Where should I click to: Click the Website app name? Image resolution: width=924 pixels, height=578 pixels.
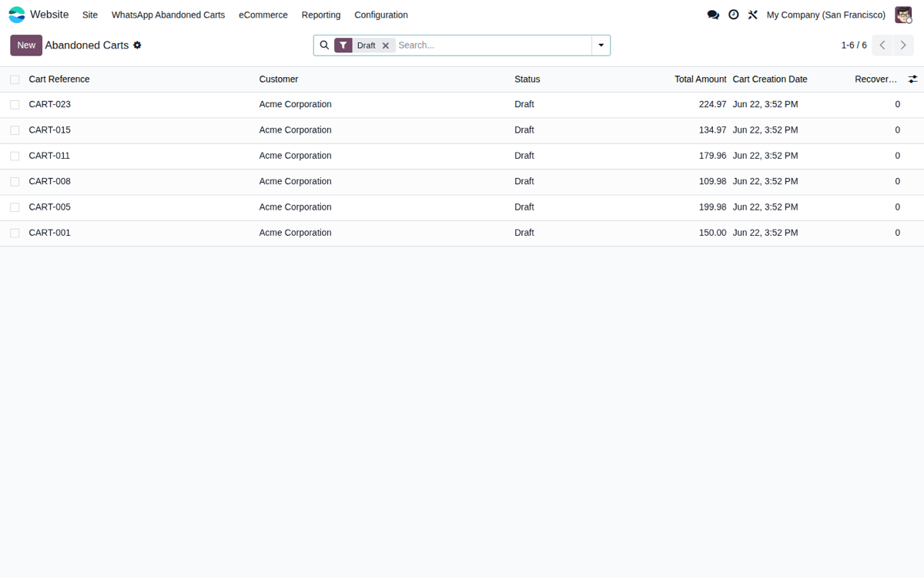pos(49,15)
